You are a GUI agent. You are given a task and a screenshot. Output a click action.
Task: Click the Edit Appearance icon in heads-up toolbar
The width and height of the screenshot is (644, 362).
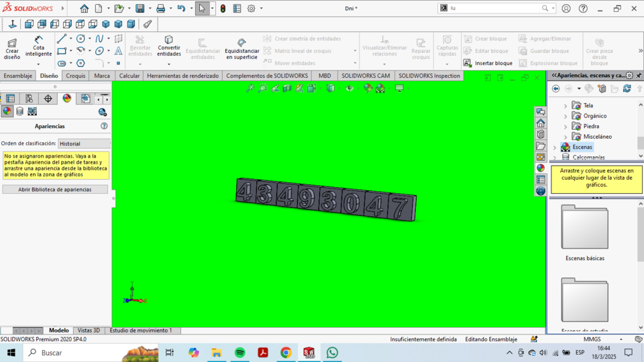368,88
